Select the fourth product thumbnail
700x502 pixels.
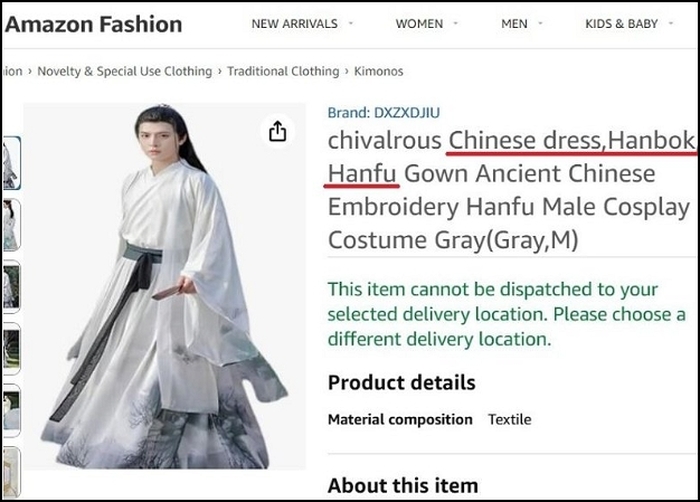click(11, 348)
